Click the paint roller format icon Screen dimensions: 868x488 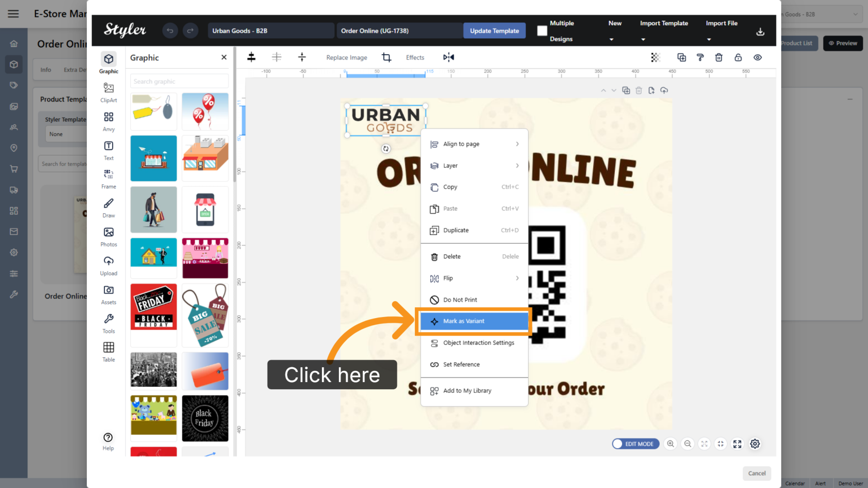click(x=700, y=57)
